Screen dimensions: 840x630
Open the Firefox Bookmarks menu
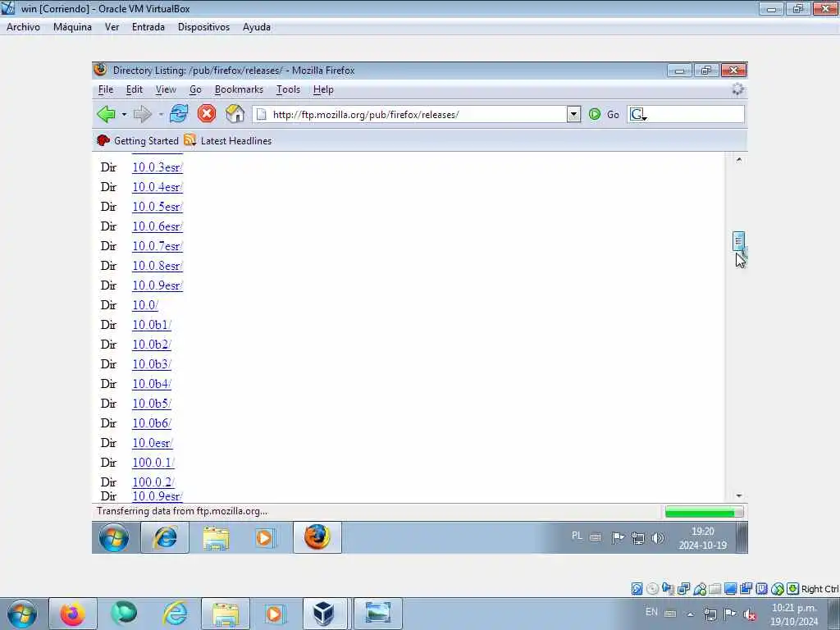pyautogui.click(x=239, y=89)
